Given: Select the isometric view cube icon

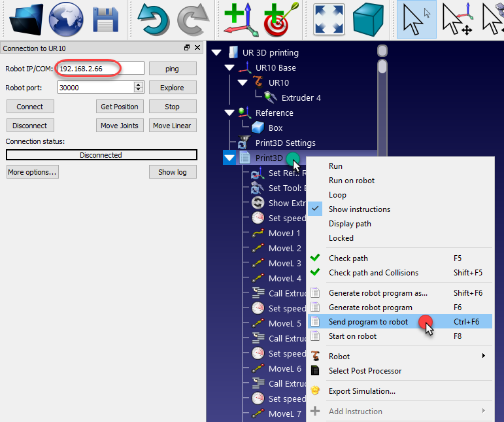Looking at the screenshot, I should 368,19.
